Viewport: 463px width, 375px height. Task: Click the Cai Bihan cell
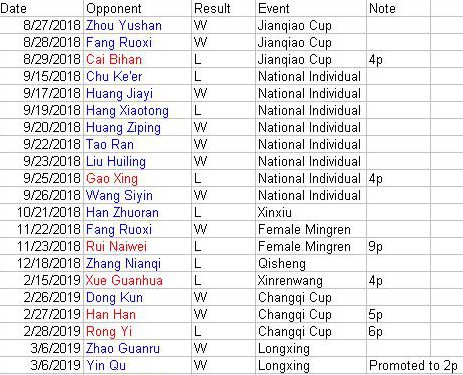pyautogui.click(x=137, y=59)
